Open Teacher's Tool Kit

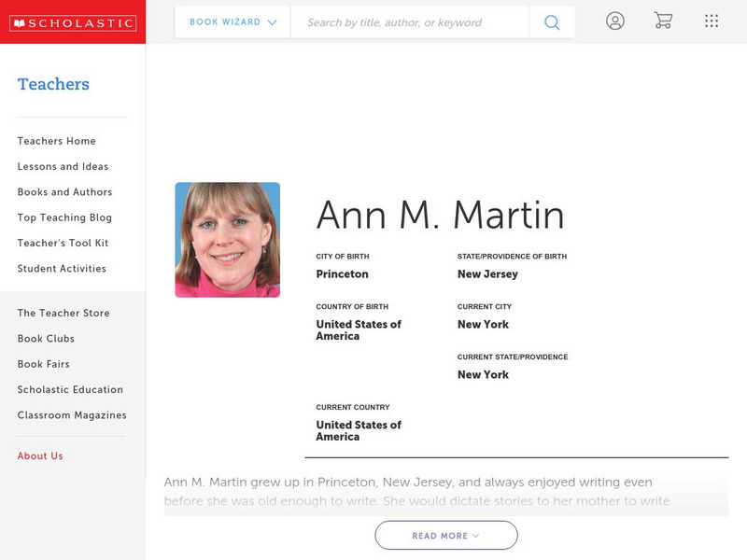point(63,243)
